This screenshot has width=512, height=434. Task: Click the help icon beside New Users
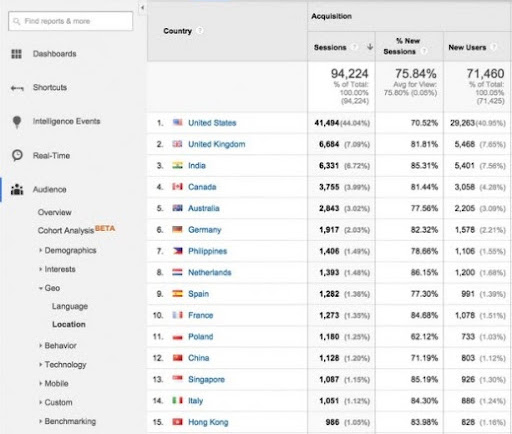coord(494,47)
